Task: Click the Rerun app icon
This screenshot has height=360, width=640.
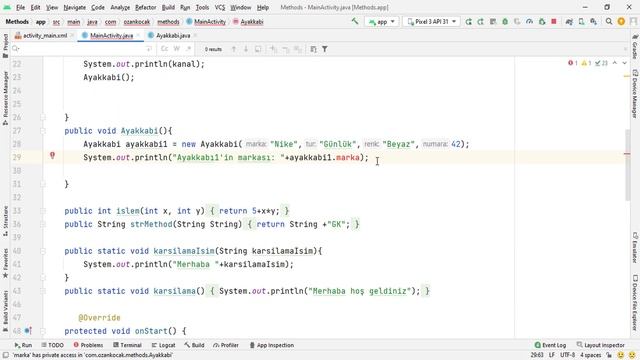Action: [469, 22]
